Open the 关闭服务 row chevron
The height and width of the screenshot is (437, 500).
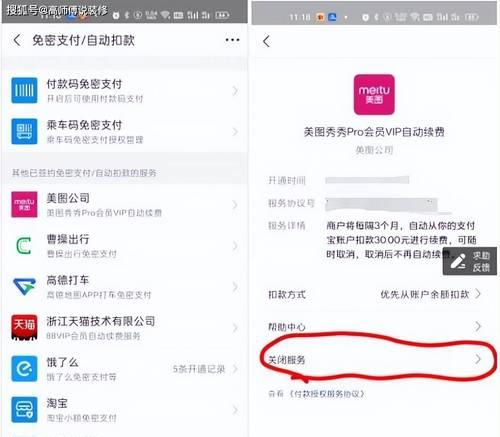(x=478, y=359)
